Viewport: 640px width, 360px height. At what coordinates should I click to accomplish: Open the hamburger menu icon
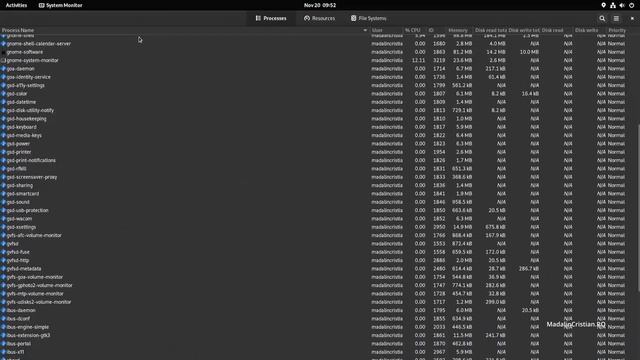(616, 18)
